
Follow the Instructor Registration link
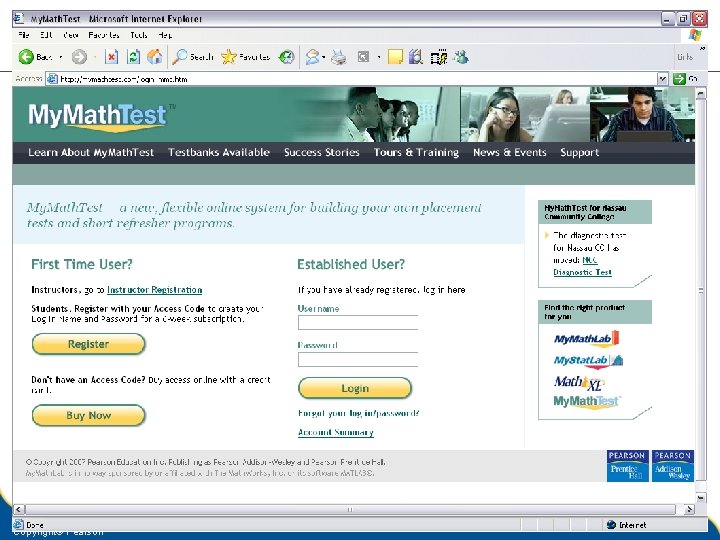[x=154, y=290]
